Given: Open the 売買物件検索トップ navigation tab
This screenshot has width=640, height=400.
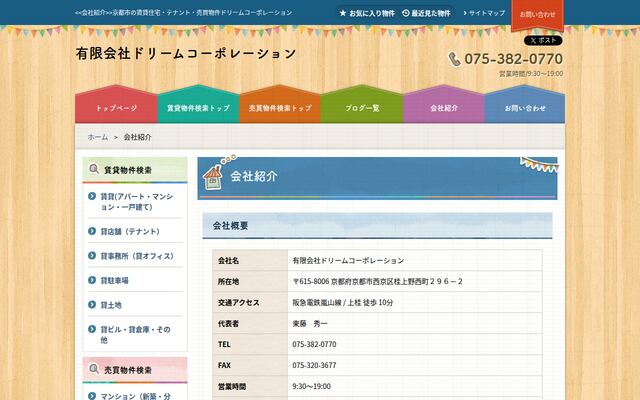Looking at the screenshot, I should [x=280, y=104].
